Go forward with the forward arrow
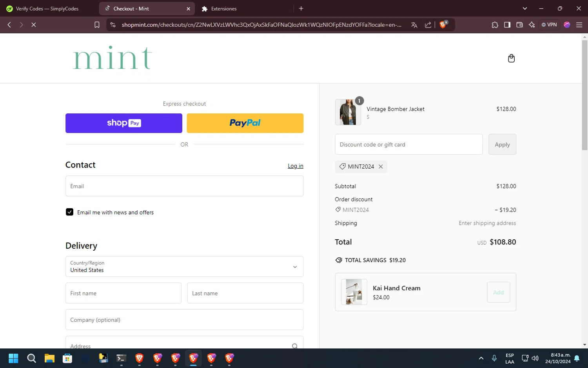This screenshot has height=368, width=588. click(x=21, y=25)
